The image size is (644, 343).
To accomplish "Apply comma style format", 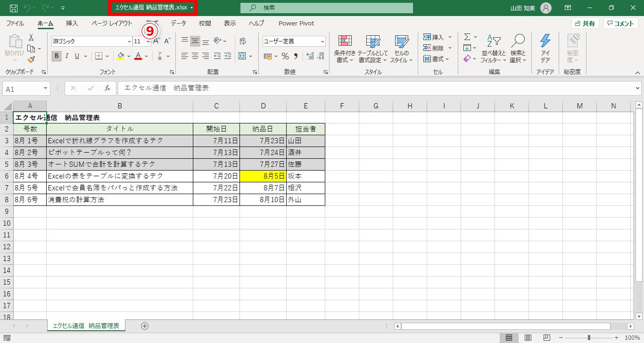I will (x=296, y=56).
